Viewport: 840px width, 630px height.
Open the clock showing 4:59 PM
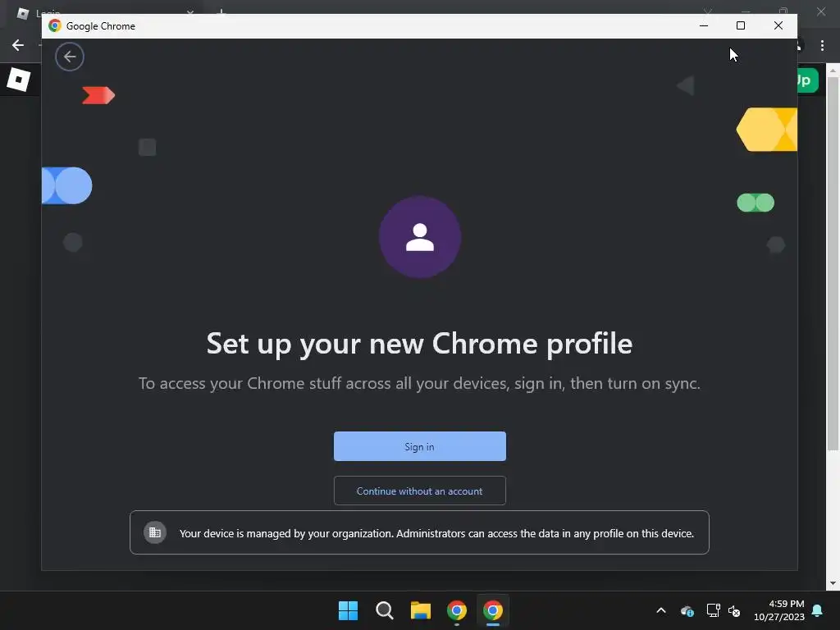779,610
